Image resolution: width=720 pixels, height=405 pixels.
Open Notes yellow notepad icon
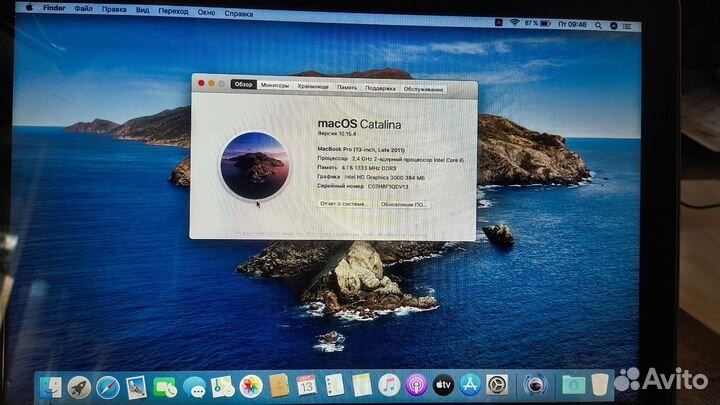(x=362, y=385)
